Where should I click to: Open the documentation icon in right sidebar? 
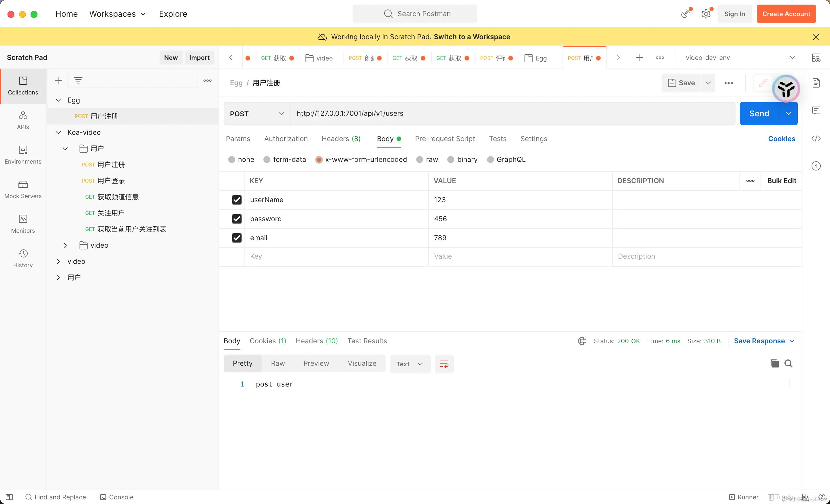pos(816,83)
